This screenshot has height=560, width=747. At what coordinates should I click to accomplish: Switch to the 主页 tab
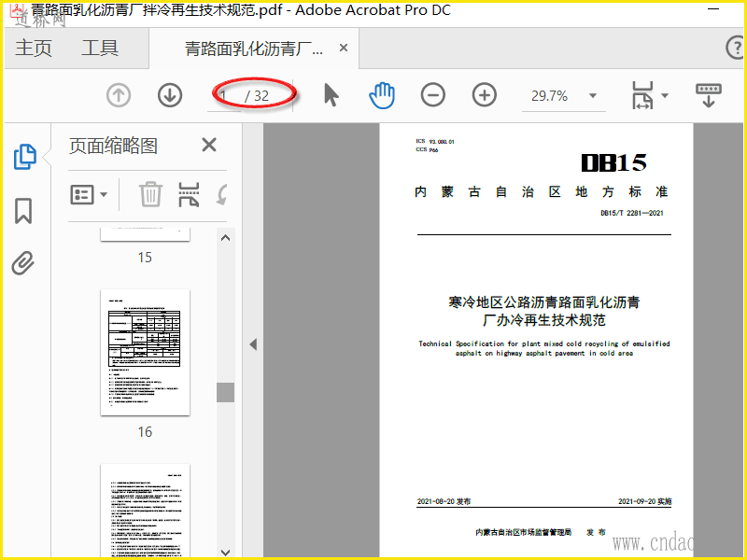tap(34, 49)
